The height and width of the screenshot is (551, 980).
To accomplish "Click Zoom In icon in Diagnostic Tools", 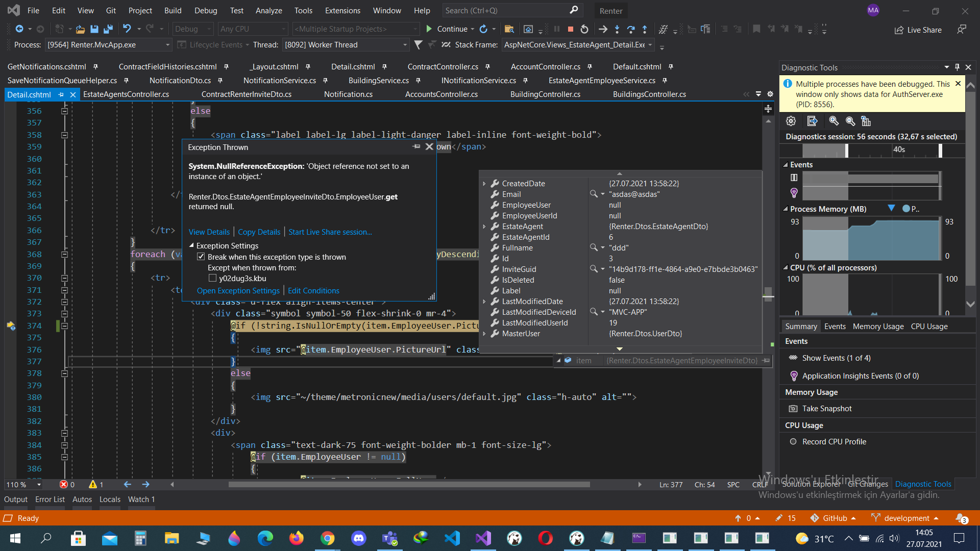I will pos(834,121).
